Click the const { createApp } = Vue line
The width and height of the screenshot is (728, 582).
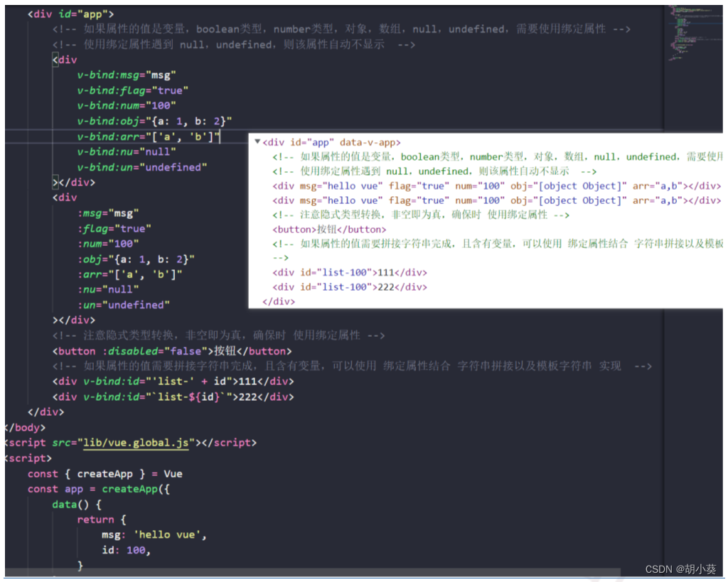[105, 474]
